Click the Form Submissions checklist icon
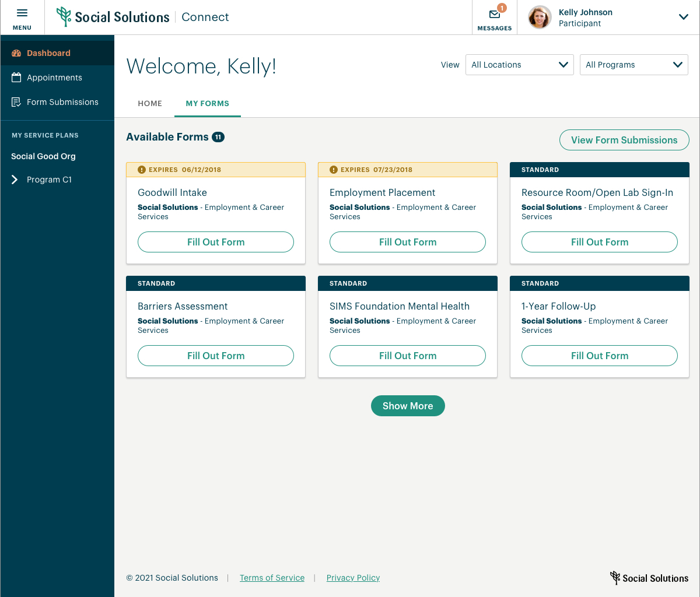 16,102
